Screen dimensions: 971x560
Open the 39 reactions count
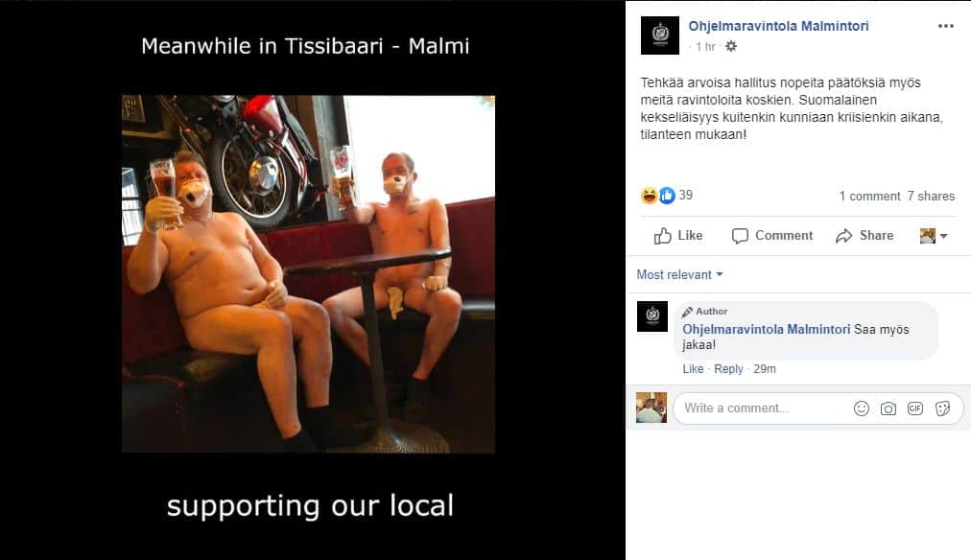pyautogui.click(x=685, y=195)
